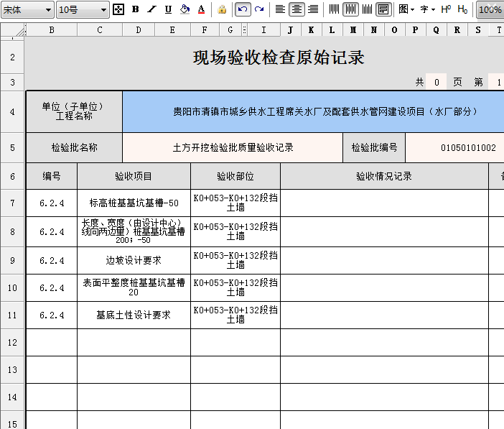Click the cell borders icon
The height and width of the screenshot is (429, 504).
119,9
